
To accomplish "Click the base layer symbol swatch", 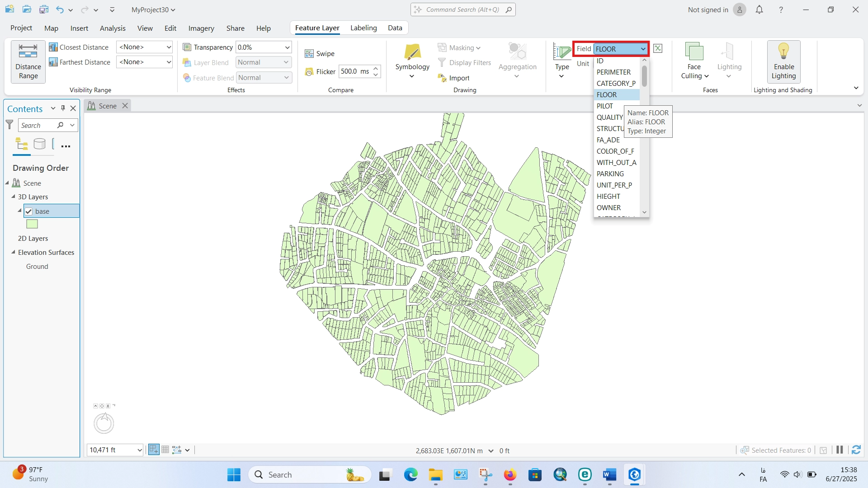I will (x=32, y=224).
